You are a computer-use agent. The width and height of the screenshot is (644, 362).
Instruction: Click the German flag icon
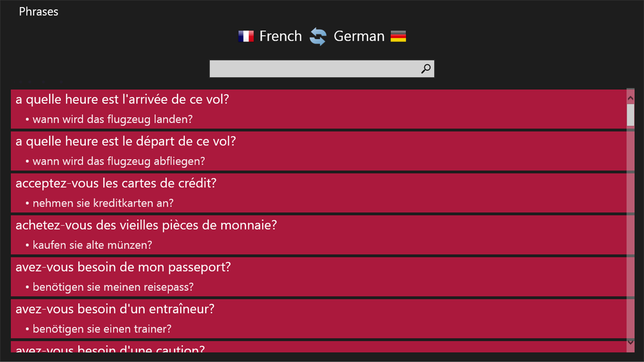tap(398, 36)
